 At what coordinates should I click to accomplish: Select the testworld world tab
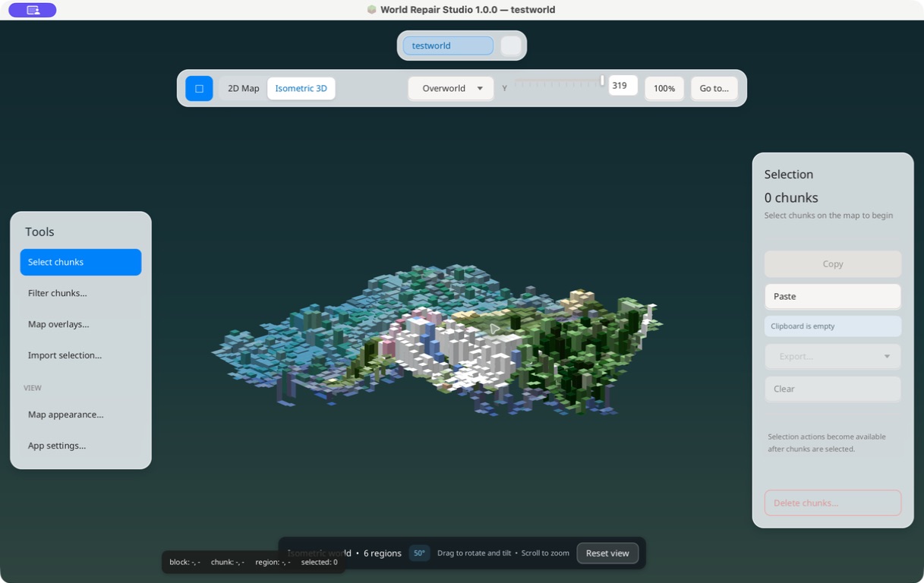[448, 46]
